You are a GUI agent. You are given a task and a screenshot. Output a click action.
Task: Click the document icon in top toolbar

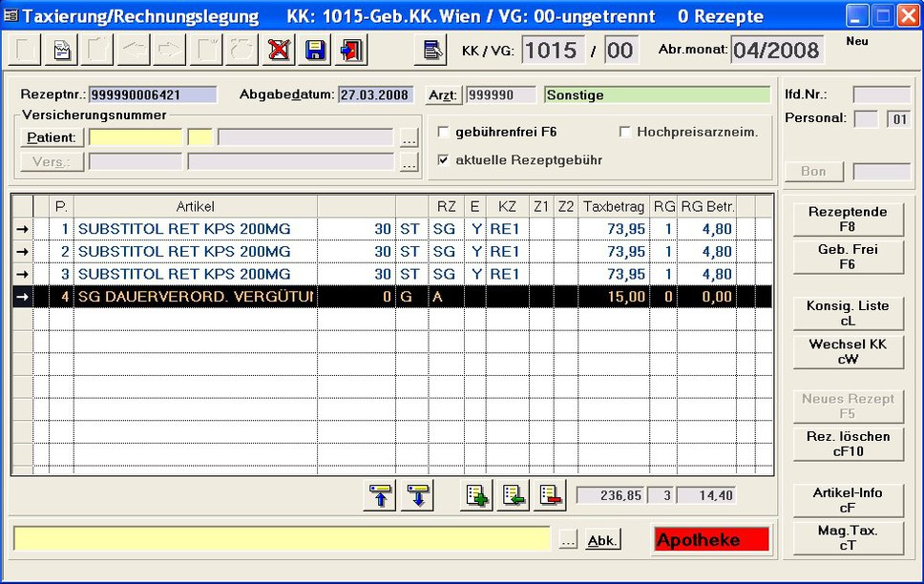[62, 51]
